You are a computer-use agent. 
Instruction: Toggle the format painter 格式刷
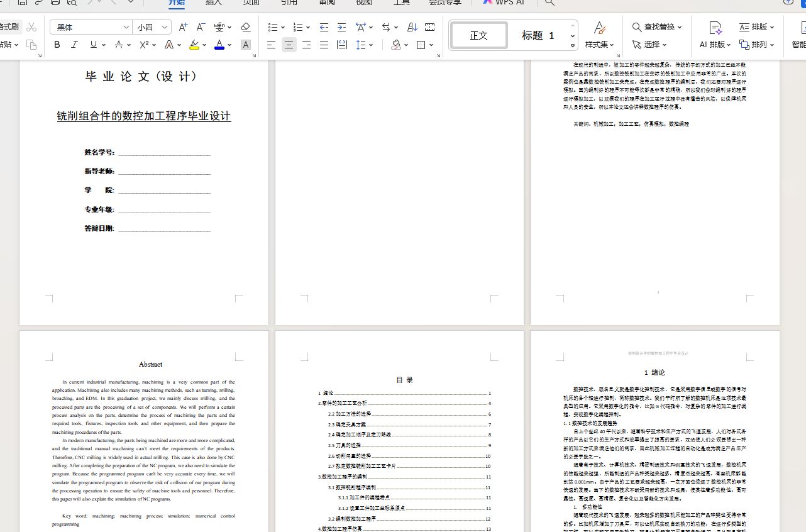click(9, 27)
